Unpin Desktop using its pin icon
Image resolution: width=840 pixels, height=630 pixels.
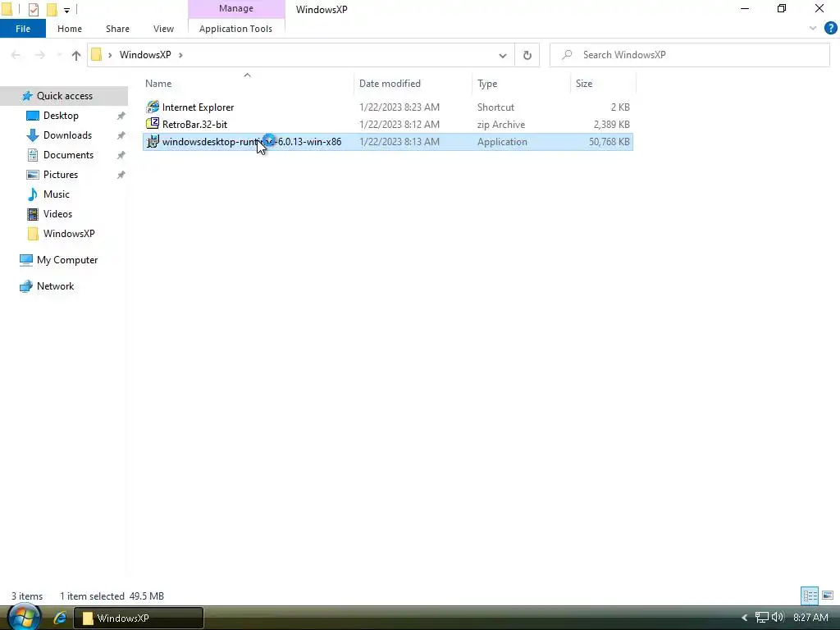pos(121,116)
